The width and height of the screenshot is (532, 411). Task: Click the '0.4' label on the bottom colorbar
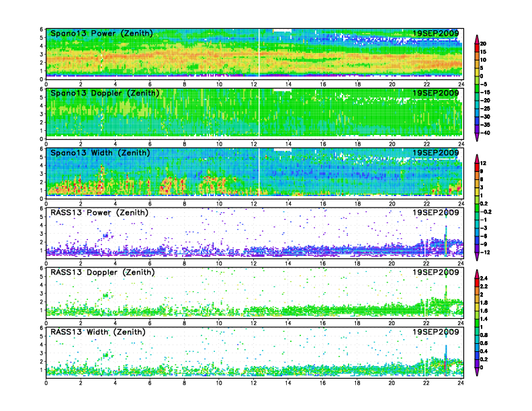(484, 351)
